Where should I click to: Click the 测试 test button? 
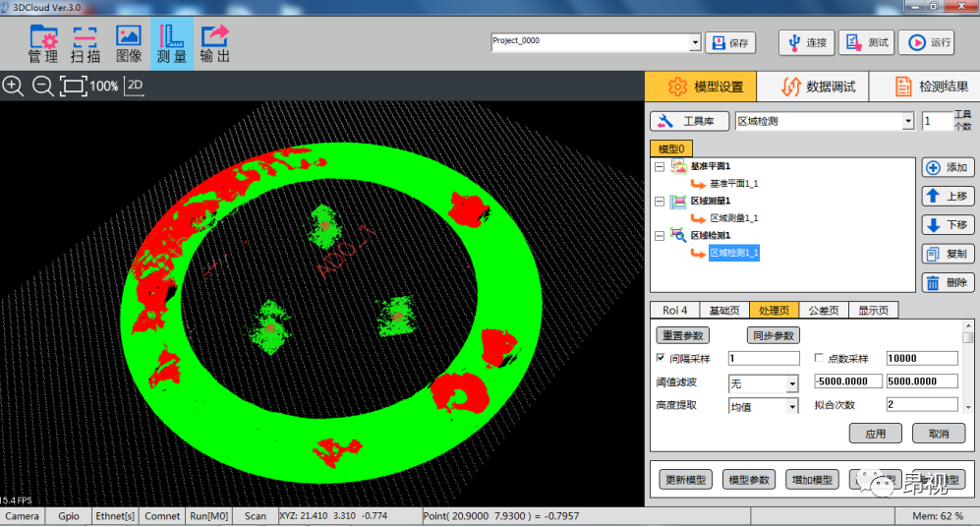[867, 42]
